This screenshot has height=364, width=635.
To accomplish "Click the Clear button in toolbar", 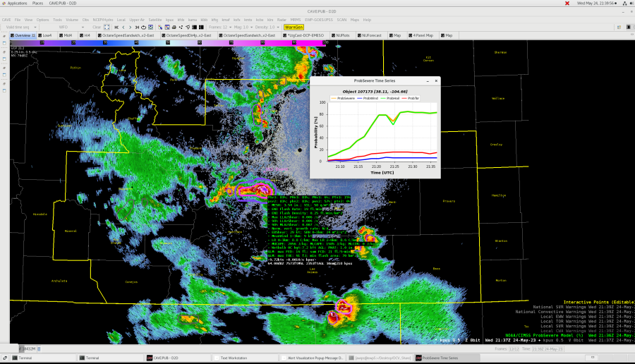I will (x=97, y=27).
